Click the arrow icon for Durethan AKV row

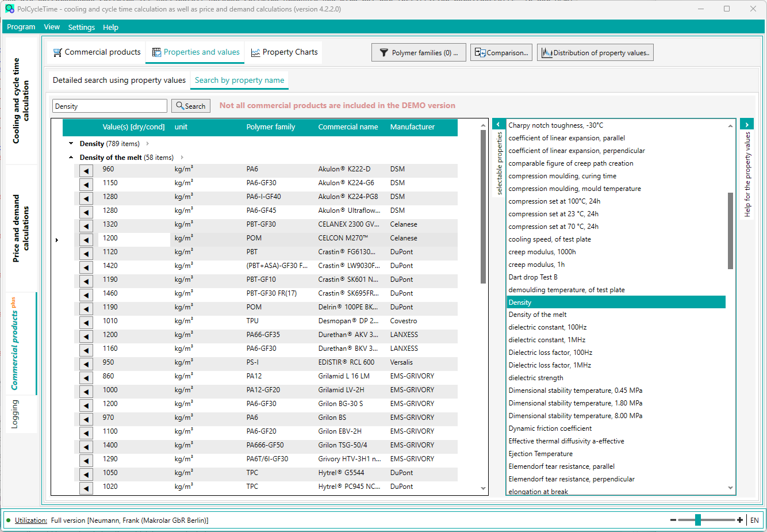(86, 336)
